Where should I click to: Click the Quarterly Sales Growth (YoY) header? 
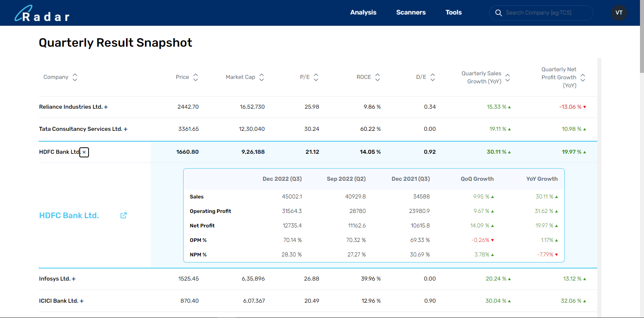[481, 77]
